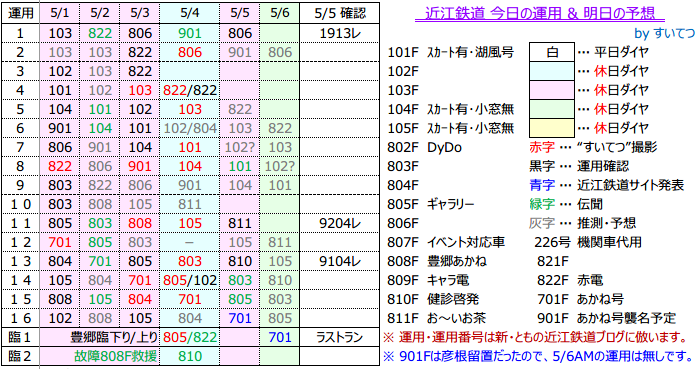Screen dimensions: 699x369
Task: Click the 811F お～いお茶 legend entry
Action: tap(437, 318)
